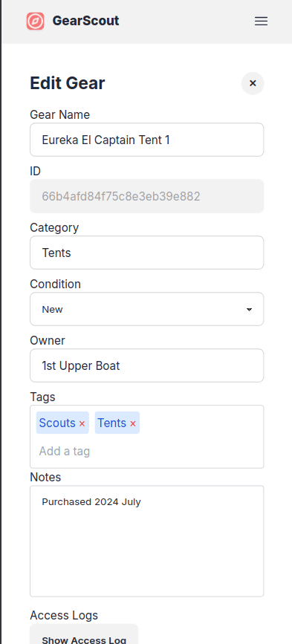
Task: Close the Edit Gear form
Action: (253, 83)
